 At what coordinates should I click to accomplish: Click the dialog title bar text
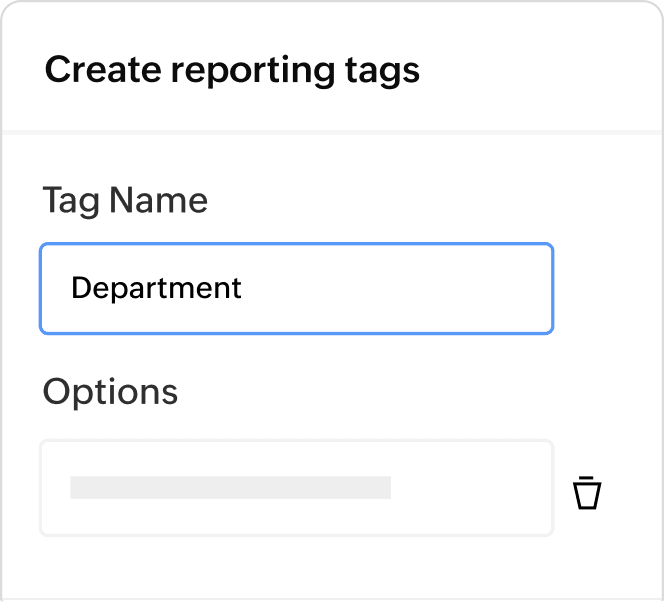pos(232,71)
